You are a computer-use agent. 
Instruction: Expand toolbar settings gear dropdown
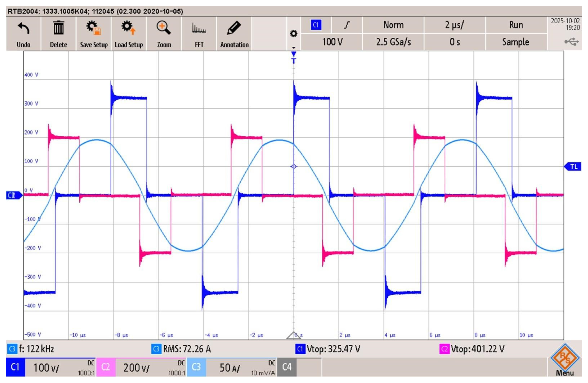click(293, 34)
